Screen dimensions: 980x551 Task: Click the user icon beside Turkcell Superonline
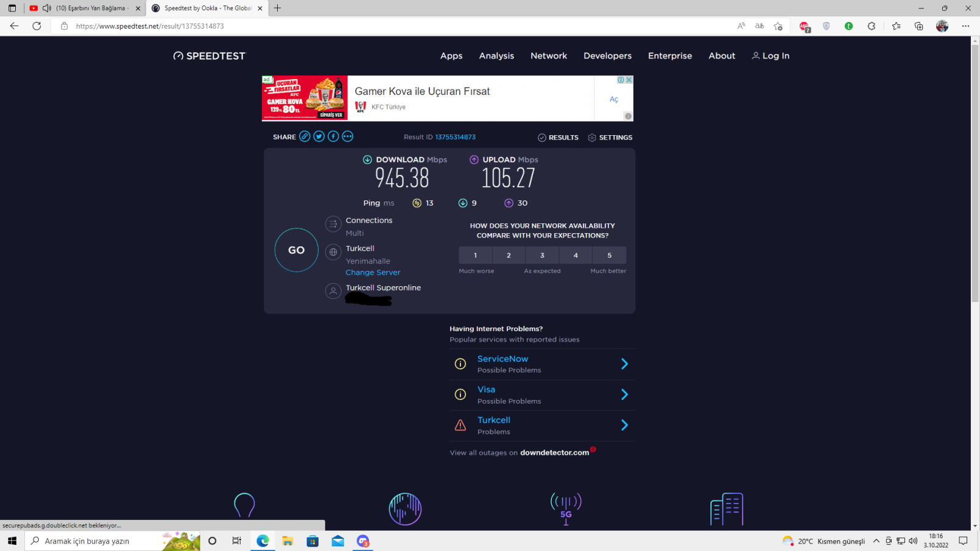(x=333, y=292)
